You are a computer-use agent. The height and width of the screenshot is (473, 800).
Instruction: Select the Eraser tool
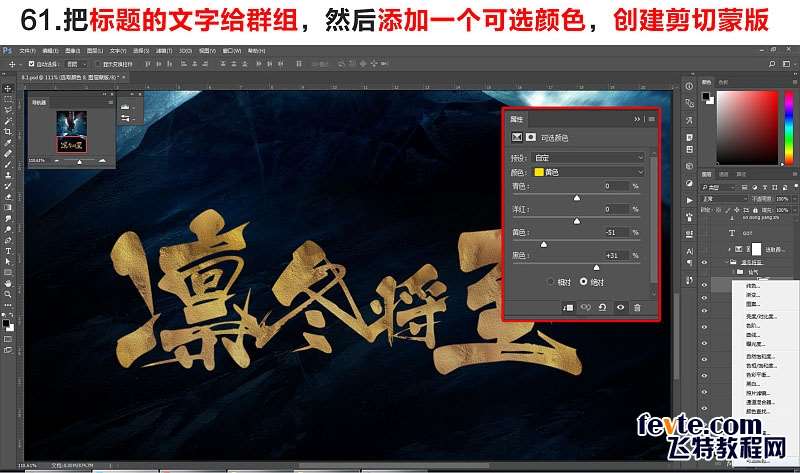pos(8,197)
